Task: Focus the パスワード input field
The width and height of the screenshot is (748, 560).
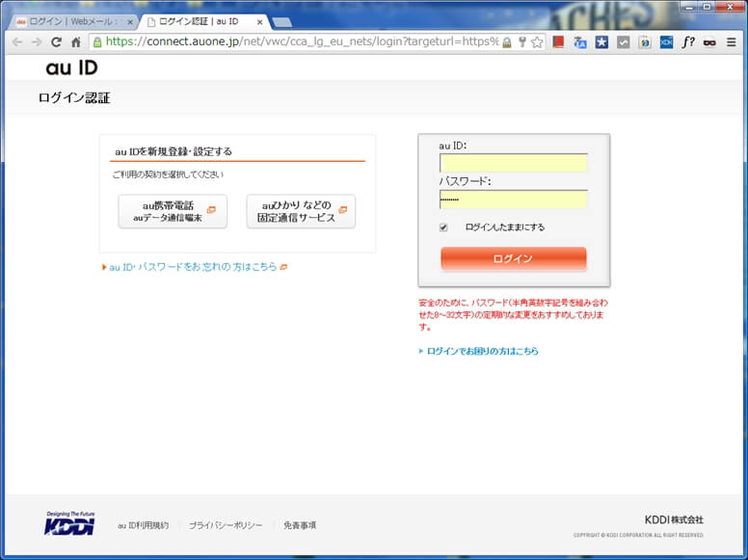Action: pos(513,199)
